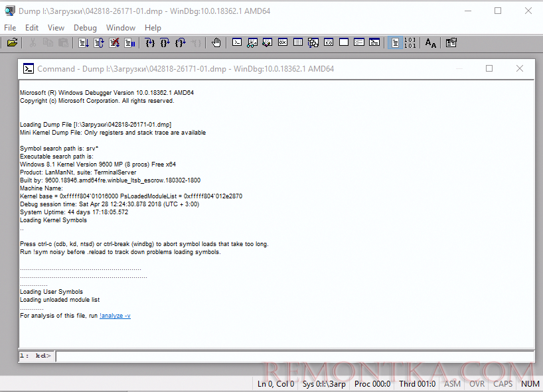This screenshot has height=392, width=543.
Task: Open the Edit menu
Action: click(31, 28)
